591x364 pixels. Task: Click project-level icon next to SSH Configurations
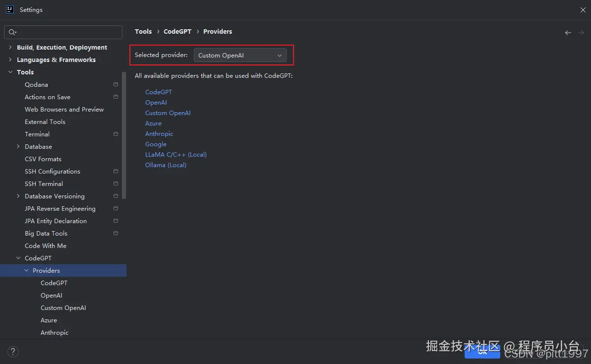click(x=116, y=171)
